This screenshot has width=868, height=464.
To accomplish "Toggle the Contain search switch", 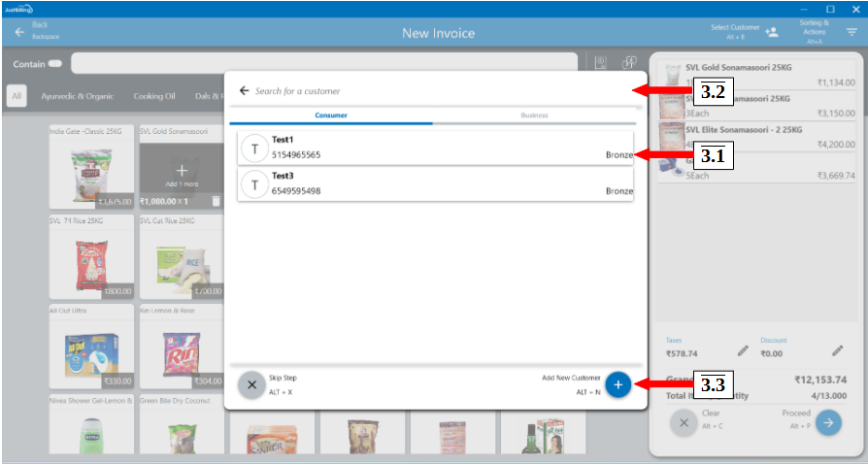I will coord(55,64).
